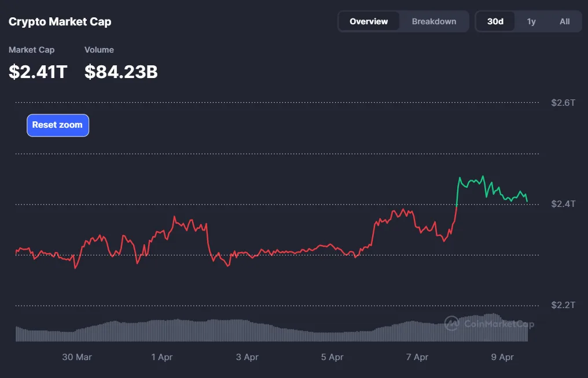This screenshot has height=378, width=588.
Task: Select the 30d time range
Action: 495,21
